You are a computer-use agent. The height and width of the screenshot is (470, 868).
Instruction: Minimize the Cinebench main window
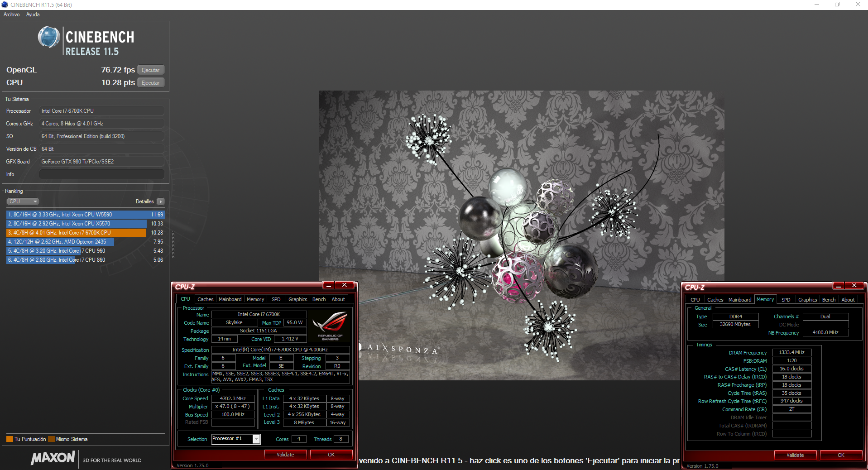817,5
